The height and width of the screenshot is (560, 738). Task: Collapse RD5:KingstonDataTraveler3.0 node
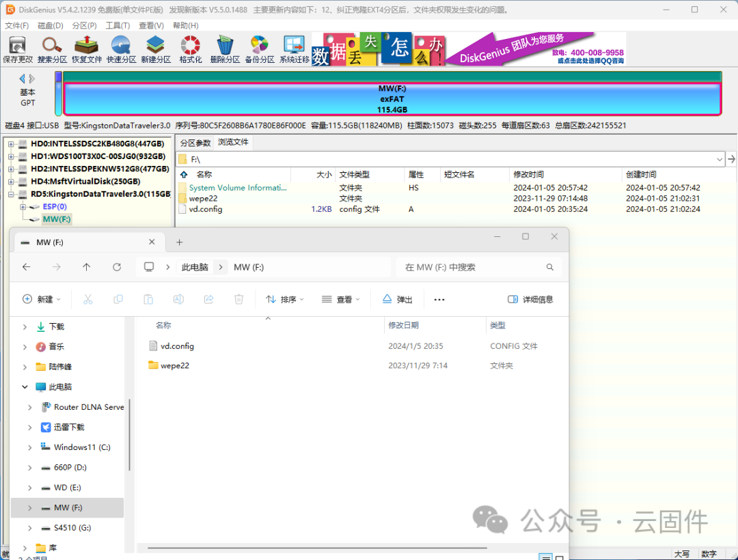click(x=11, y=194)
